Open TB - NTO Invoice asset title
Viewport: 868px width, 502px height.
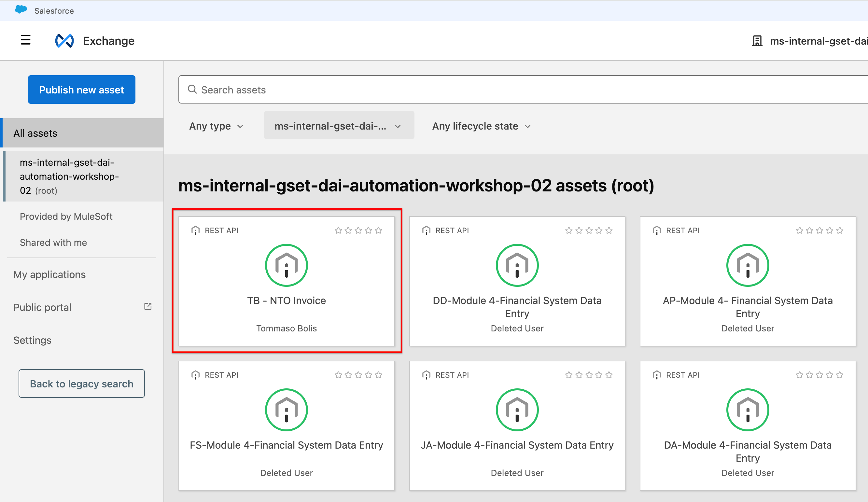coord(286,300)
